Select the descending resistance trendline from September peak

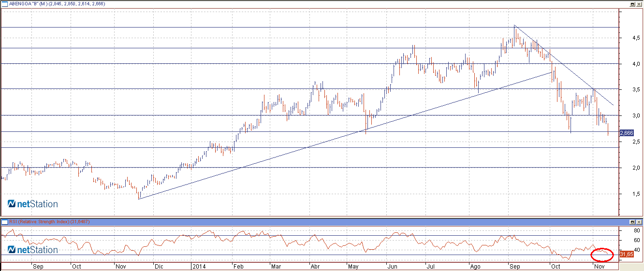[563, 65]
